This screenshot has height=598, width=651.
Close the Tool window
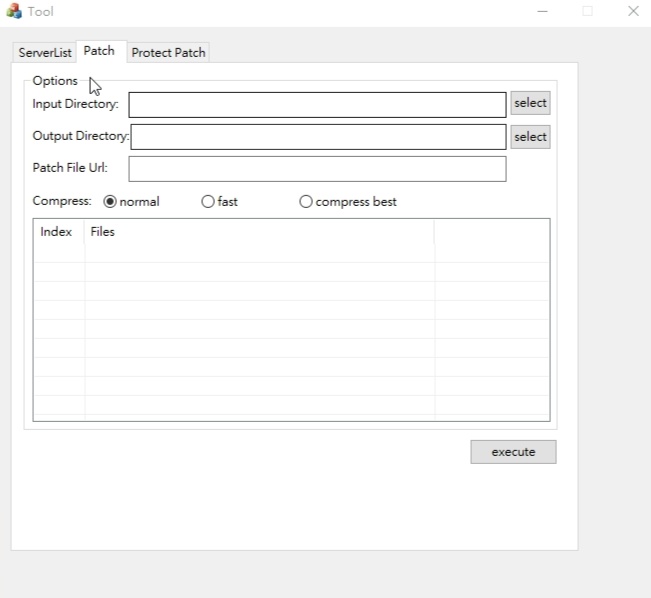tap(633, 11)
